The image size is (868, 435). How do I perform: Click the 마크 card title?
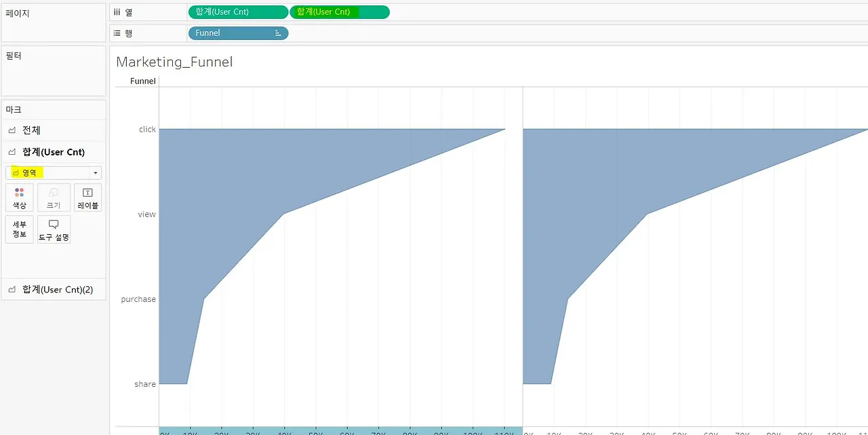point(14,109)
